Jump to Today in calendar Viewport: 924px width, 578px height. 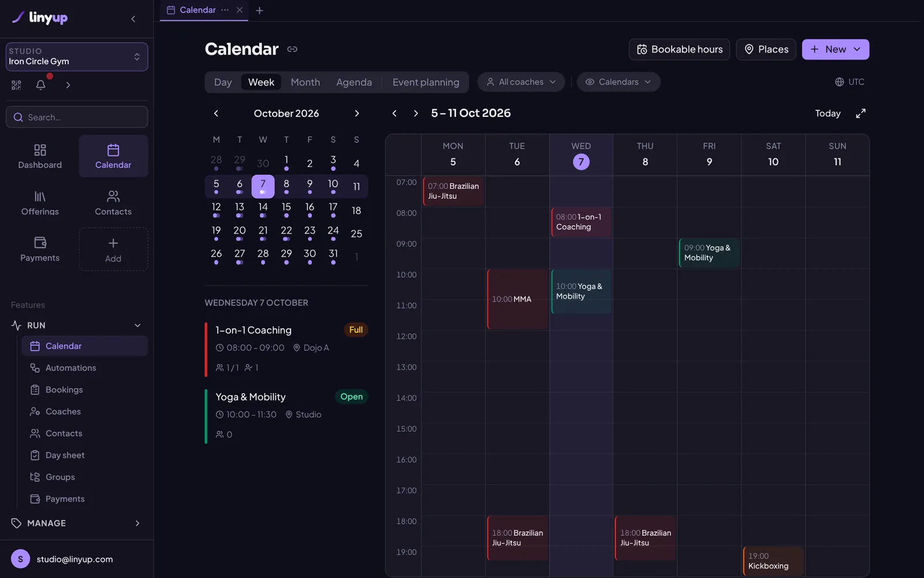[828, 113]
